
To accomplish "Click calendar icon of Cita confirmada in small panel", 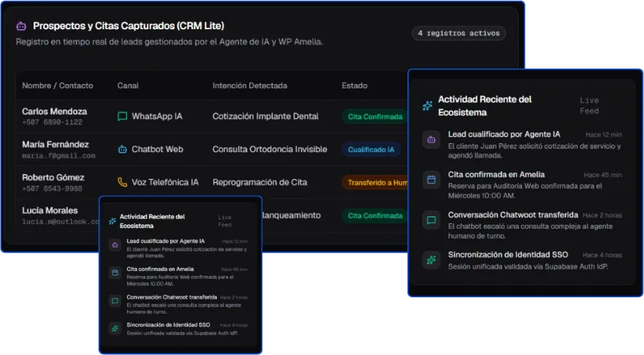I will coord(115,273).
